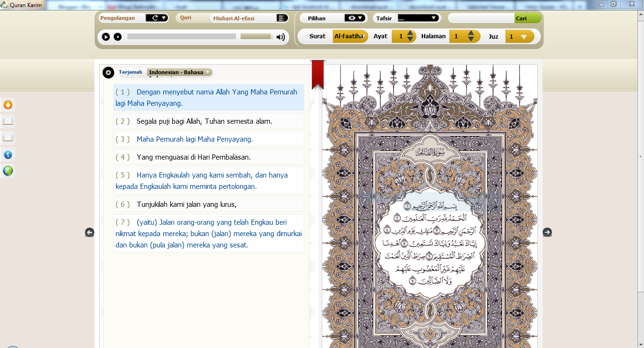Focus the search text field
644x348 pixels.
tap(481, 18)
